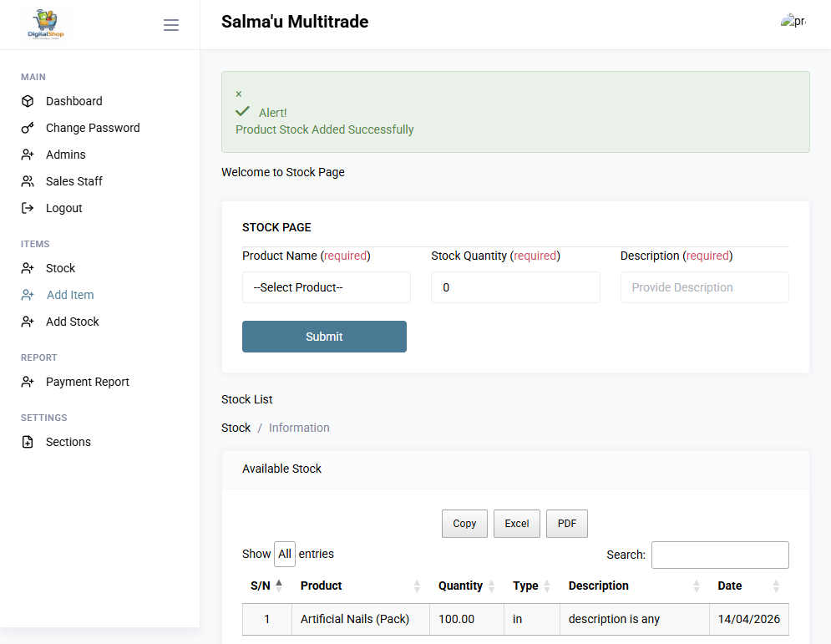Screen dimensions: 831x644
Task: Go to Change Password page
Action: click(93, 128)
